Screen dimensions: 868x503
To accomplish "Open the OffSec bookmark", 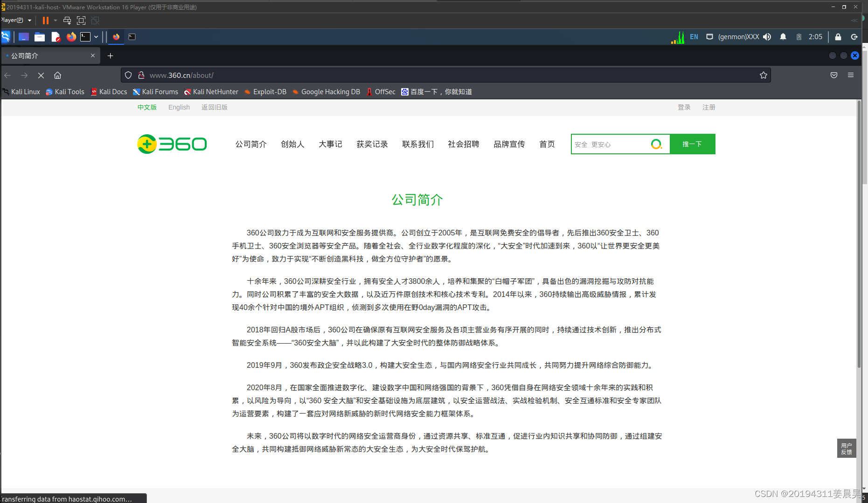I will [x=381, y=92].
